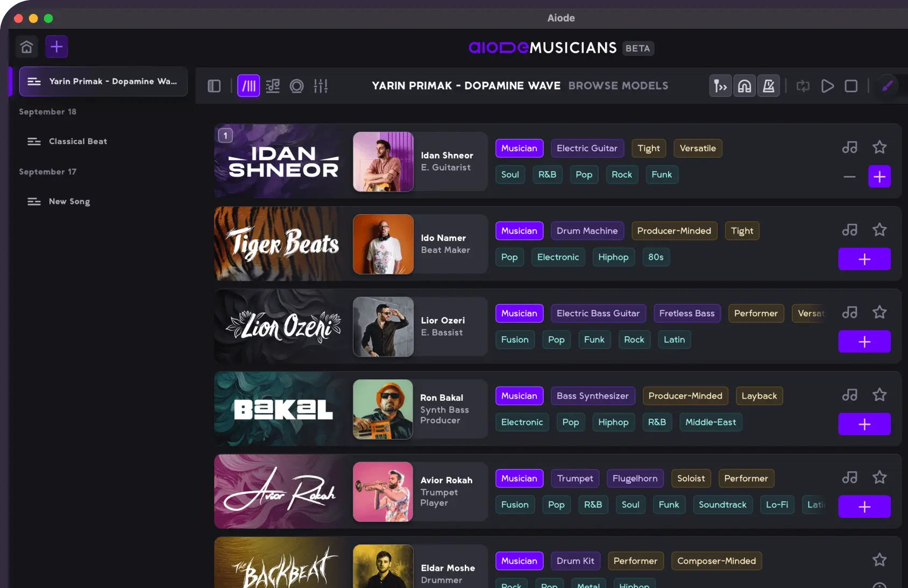Open Idan Shneor profile photo
908x588 pixels.
coord(383,162)
